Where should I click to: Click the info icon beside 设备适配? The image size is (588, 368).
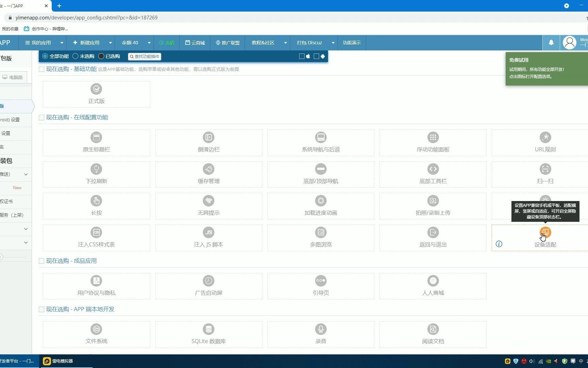coord(499,244)
